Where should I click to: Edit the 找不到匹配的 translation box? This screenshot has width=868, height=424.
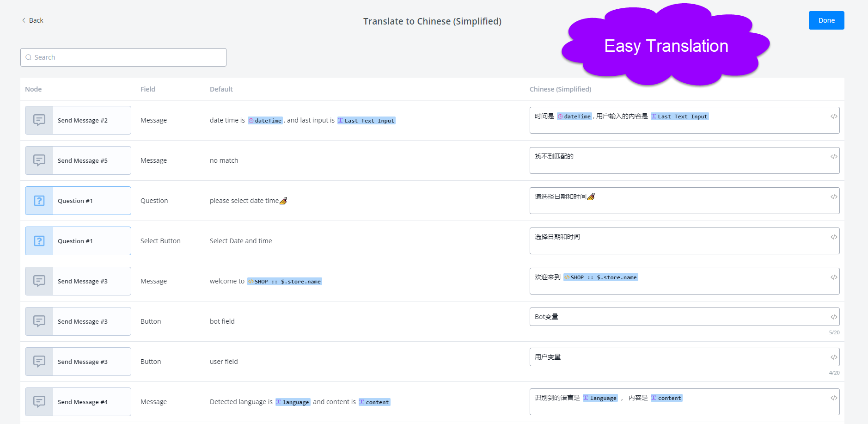(x=685, y=160)
